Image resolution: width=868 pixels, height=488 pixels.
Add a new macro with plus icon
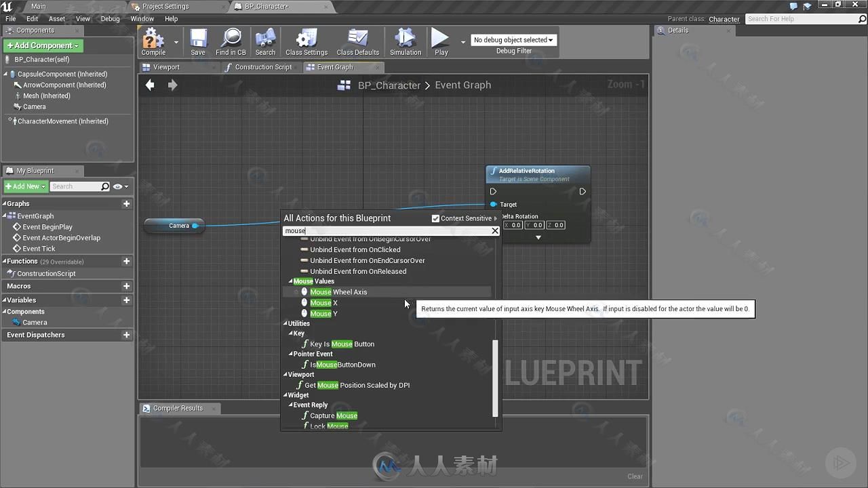click(126, 286)
